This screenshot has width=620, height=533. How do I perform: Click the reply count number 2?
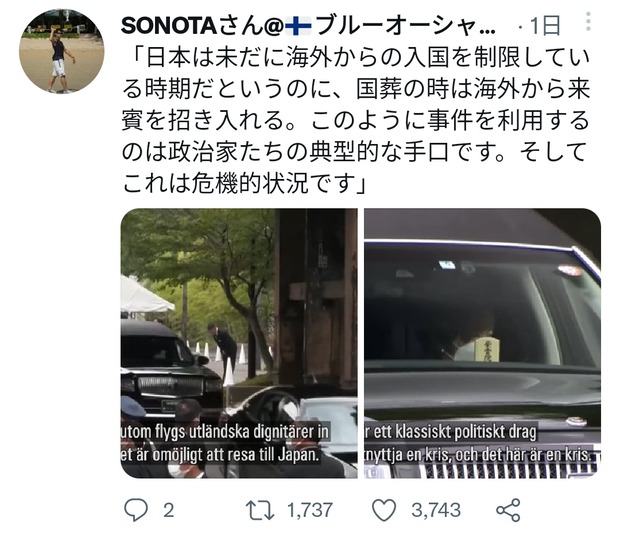[169, 510]
